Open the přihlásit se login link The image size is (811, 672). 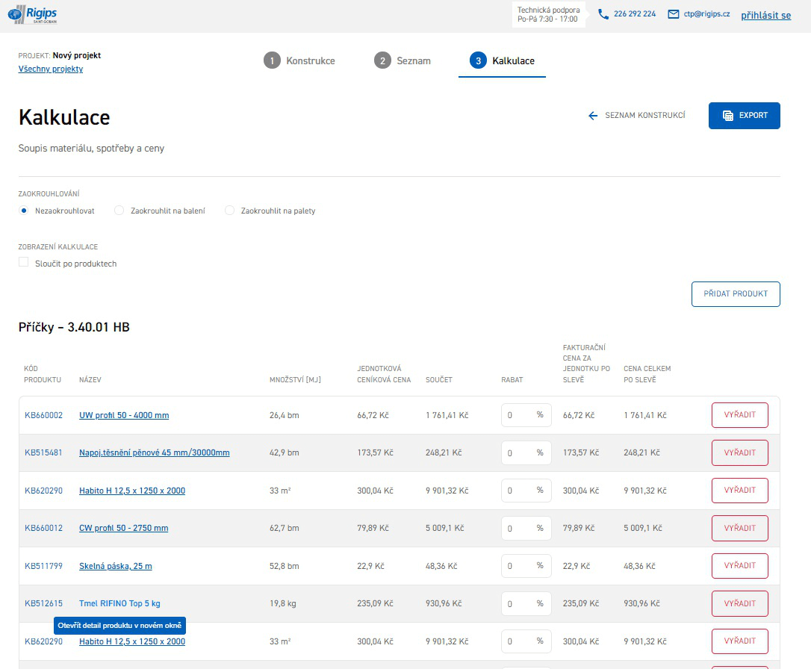(x=765, y=15)
